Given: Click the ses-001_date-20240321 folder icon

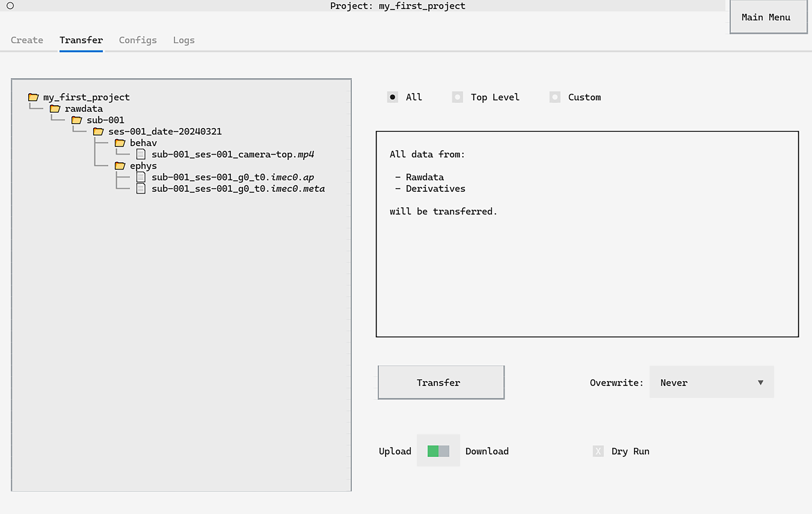Looking at the screenshot, I should [98, 132].
